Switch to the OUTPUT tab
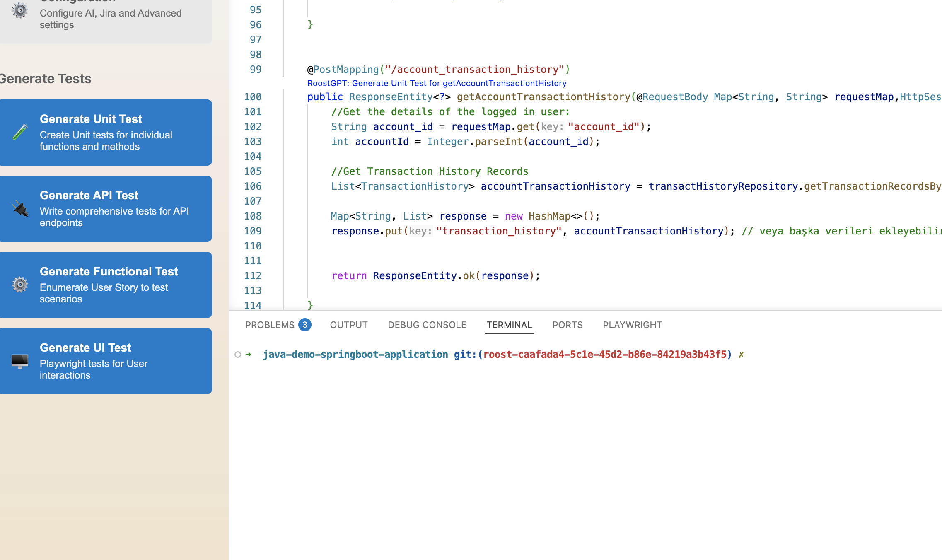 (x=348, y=325)
